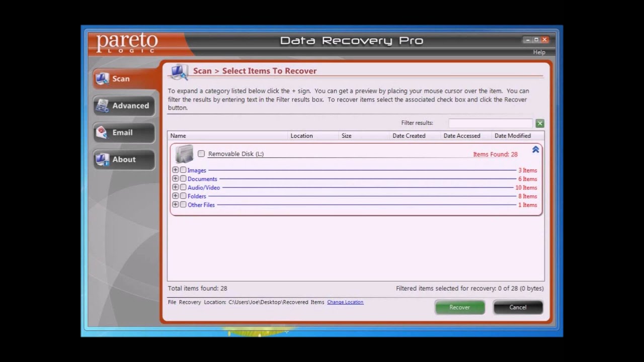Viewport: 644px width, 362px height.
Task: Select the Images category label
Action: (197, 170)
